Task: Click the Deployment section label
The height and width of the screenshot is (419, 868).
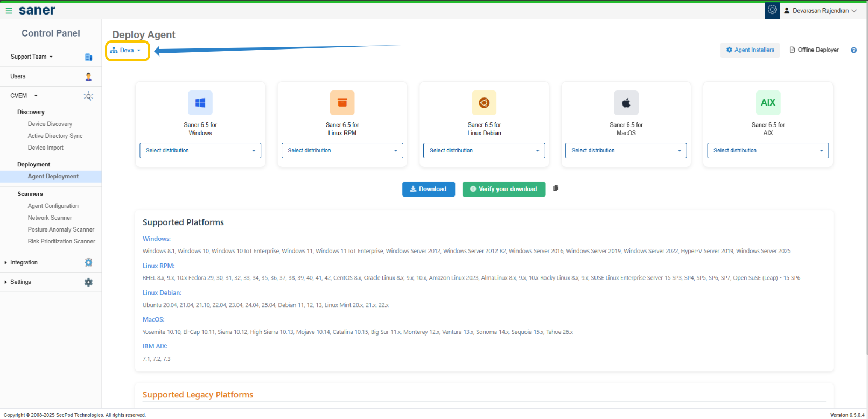Action: tap(33, 164)
